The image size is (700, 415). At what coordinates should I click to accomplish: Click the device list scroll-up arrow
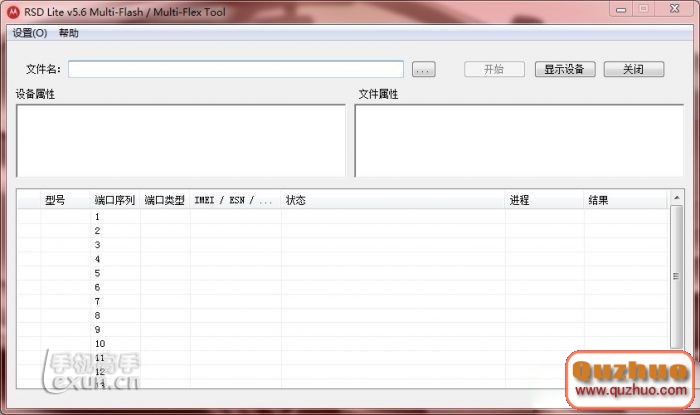coord(676,198)
